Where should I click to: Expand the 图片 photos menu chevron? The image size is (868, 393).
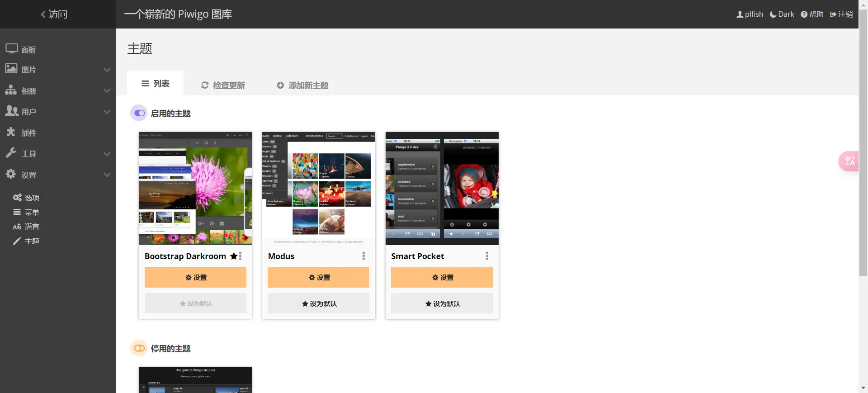point(107,70)
